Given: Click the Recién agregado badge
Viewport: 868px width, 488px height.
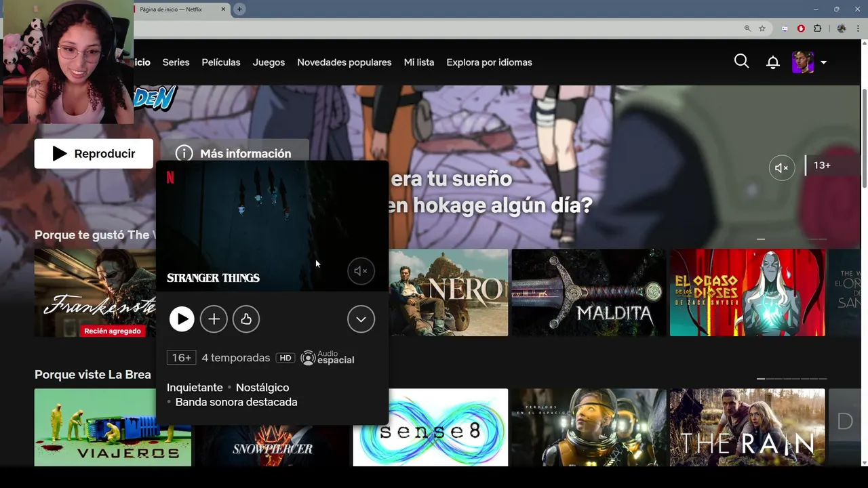Looking at the screenshot, I should [x=113, y=331].
